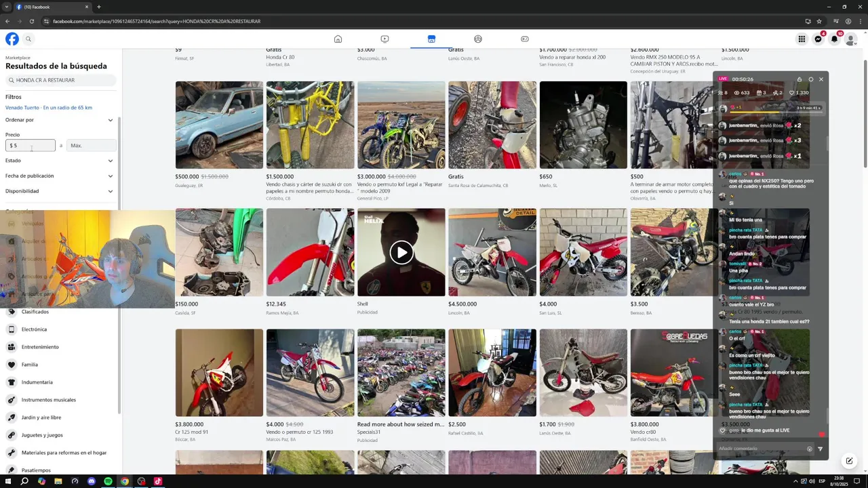868x488 pixels.
Task: Open the Chrome tab search dropdown
Action: click(x=6, y=7)
